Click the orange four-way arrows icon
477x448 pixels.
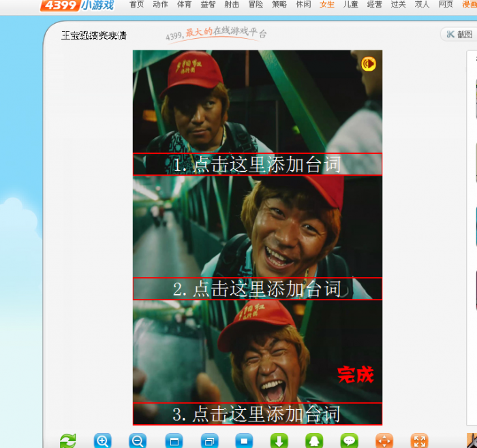[384, 441]
